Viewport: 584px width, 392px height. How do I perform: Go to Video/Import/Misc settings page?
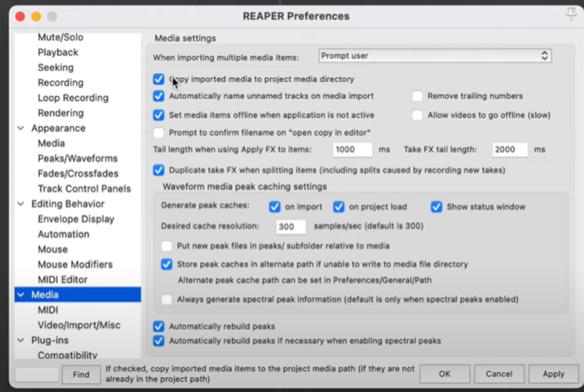pos(79,325)
